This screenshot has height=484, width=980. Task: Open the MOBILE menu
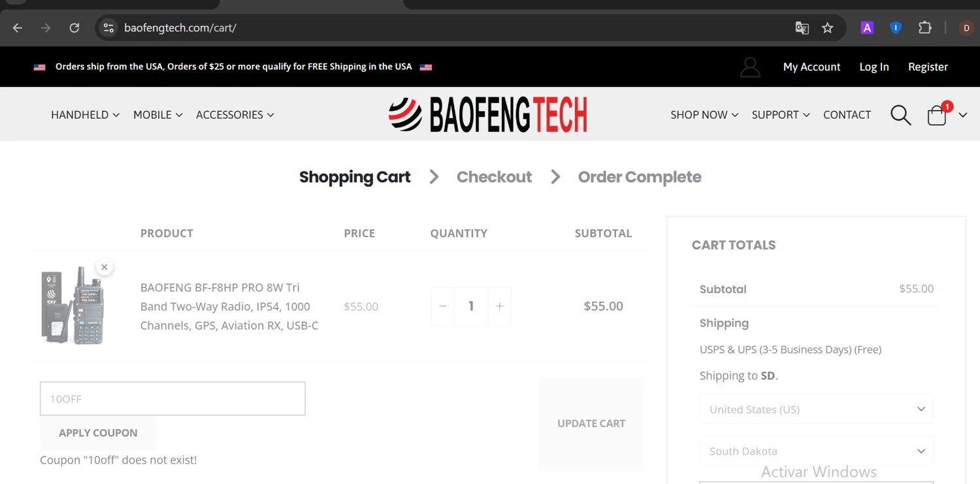157,115
